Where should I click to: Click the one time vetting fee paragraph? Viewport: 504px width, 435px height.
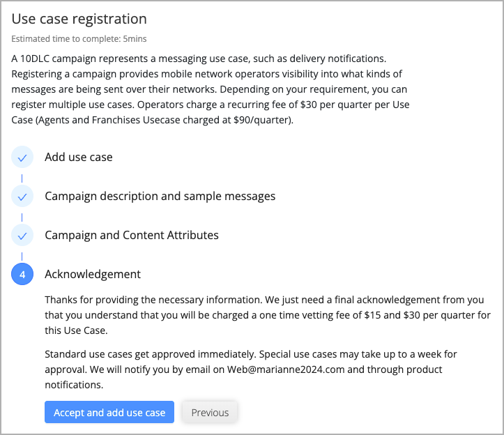pos(268,315)
